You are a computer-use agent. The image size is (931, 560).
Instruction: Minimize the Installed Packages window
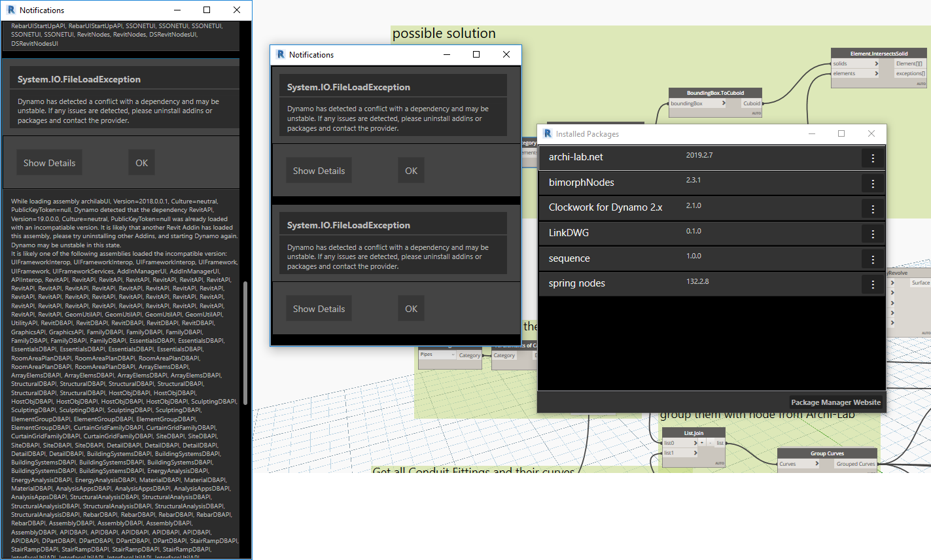(x=812, y=133)
